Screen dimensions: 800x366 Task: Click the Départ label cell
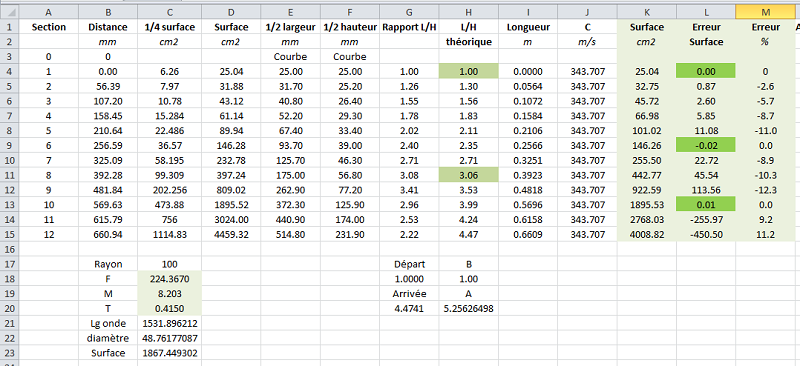(409, 264)
